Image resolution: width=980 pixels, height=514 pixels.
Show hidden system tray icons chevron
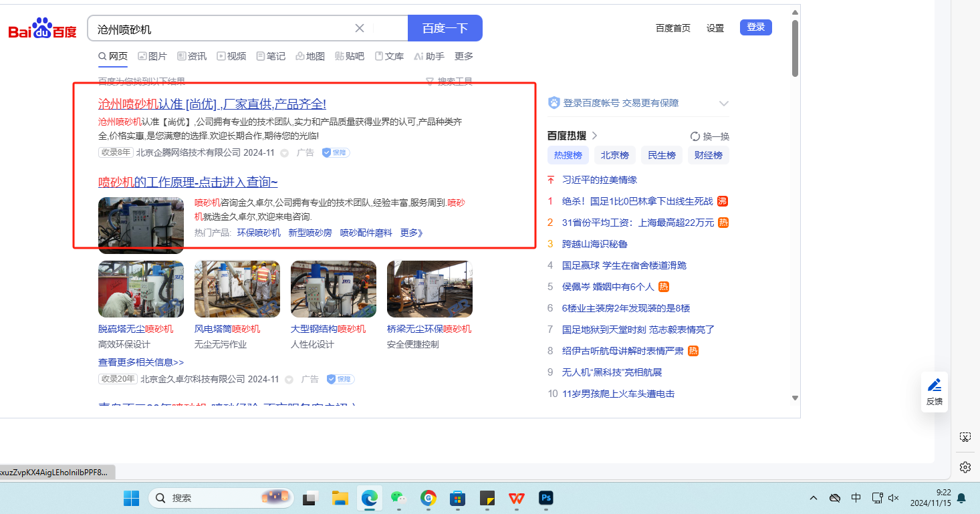[814, 498]
